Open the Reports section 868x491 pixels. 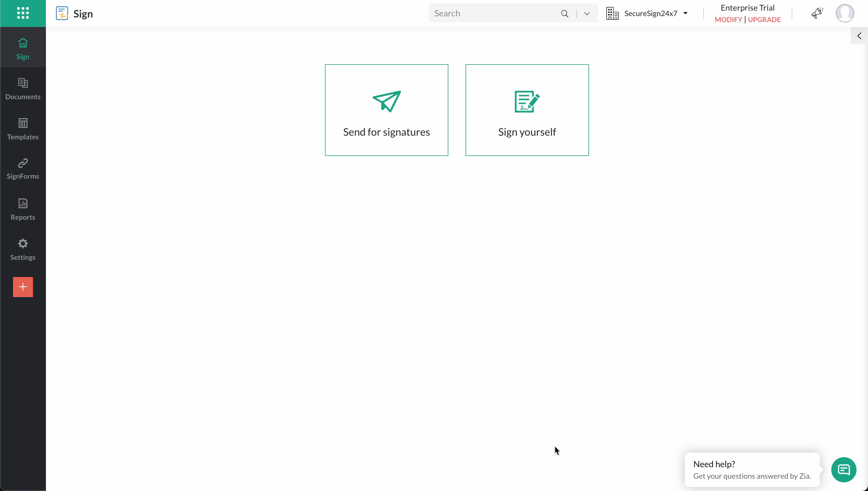(x=23, y=209)
